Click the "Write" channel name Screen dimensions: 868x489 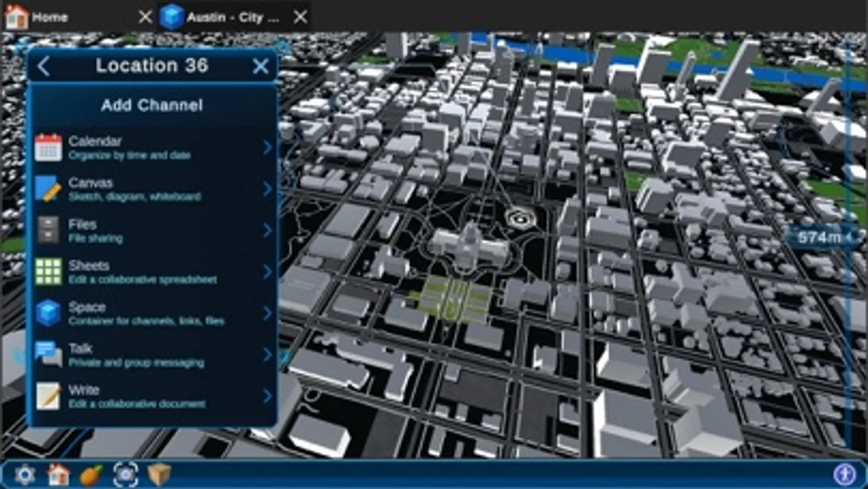coord(84,390)
